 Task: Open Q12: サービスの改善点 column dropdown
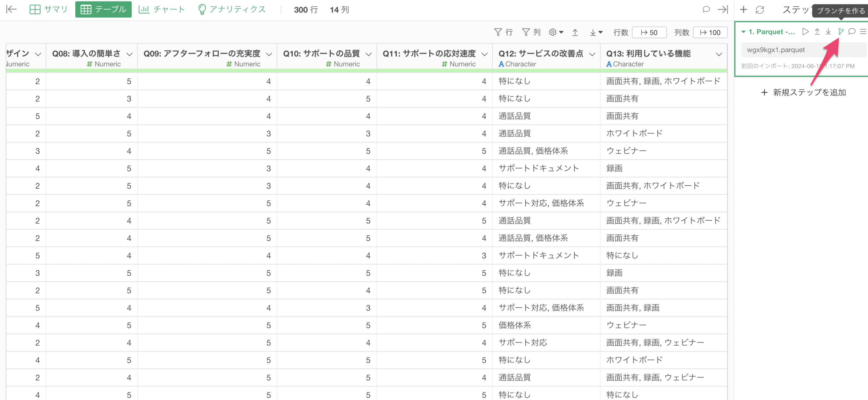pyautogui.click(x=592, y=54)
